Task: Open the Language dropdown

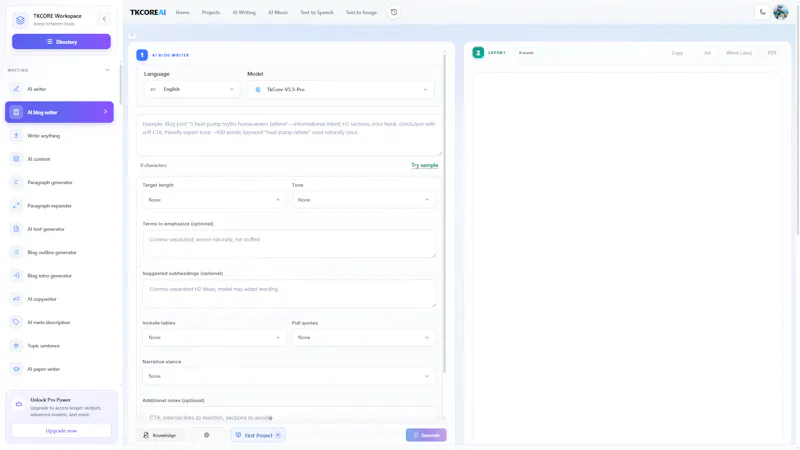Action: click(x=191, y=89)
